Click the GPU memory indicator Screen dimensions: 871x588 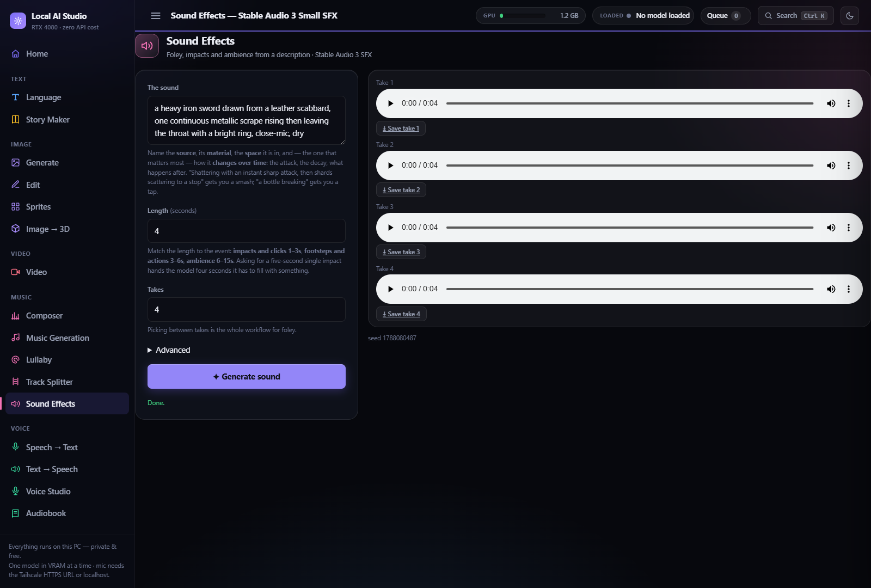tap(531, 16)
